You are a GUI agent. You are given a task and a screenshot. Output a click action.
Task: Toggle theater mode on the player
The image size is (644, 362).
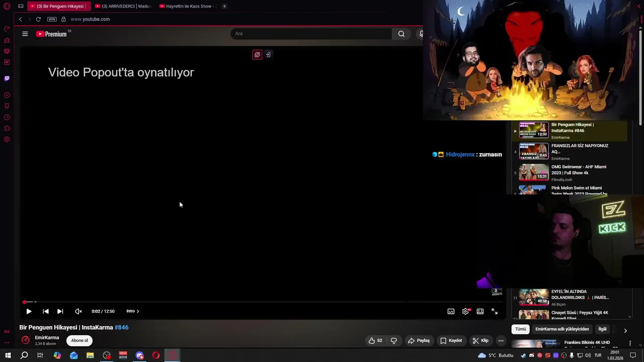click(x=480, y=311)
